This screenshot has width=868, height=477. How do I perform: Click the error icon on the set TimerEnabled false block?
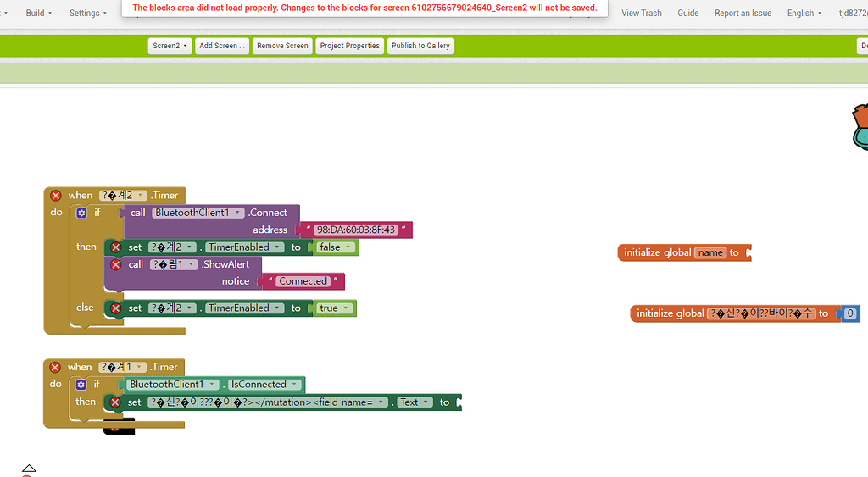[x=115, y=247]
